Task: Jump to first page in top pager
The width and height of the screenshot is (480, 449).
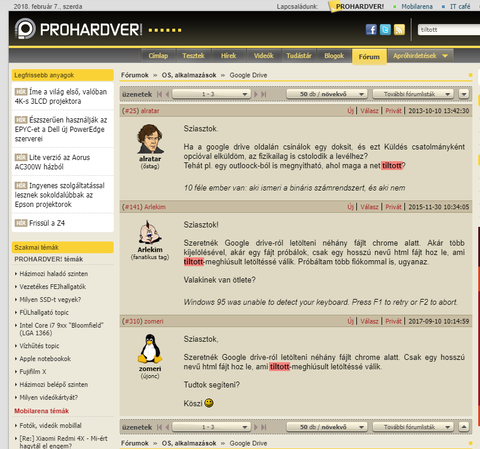Action: pos(159,94)
